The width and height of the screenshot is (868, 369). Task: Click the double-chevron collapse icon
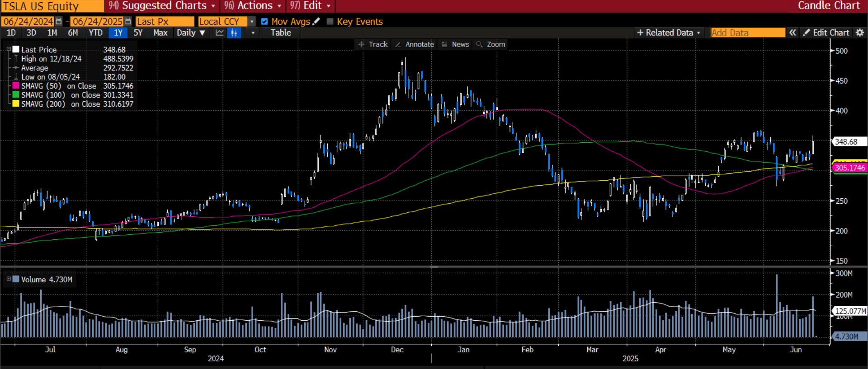click(x=793, y=33)
